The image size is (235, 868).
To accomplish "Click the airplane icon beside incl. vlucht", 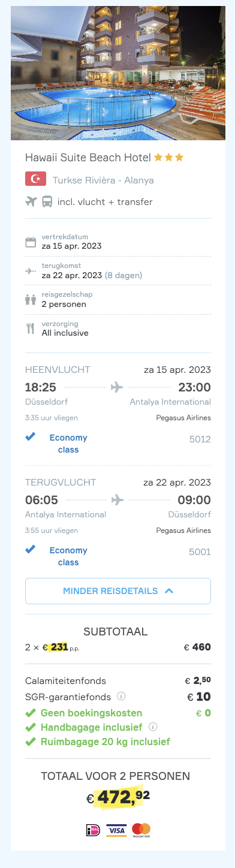I will click(x=31, y=201).
